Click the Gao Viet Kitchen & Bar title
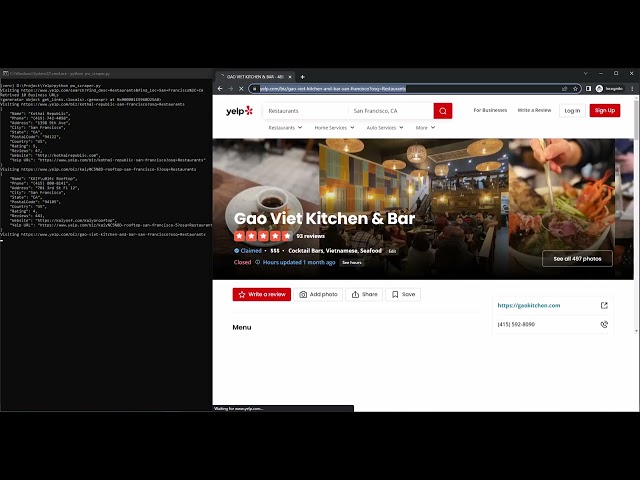The width and height of the screenshot is (640, 480). pos(324,218)
